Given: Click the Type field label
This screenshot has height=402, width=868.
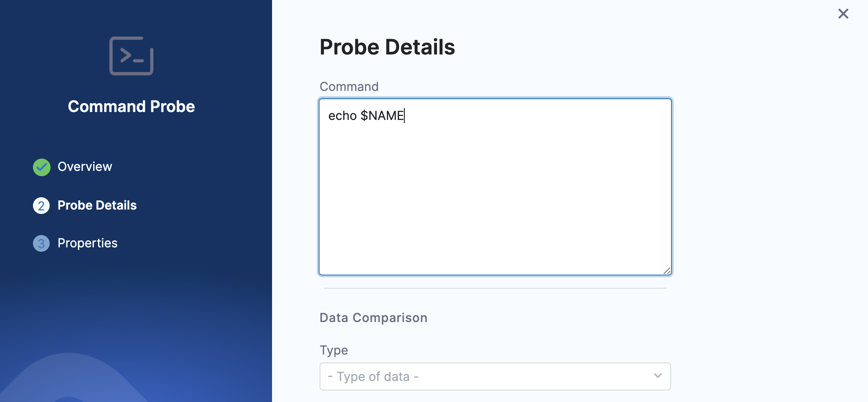Looking at the screenshot, I should (334, 351).
